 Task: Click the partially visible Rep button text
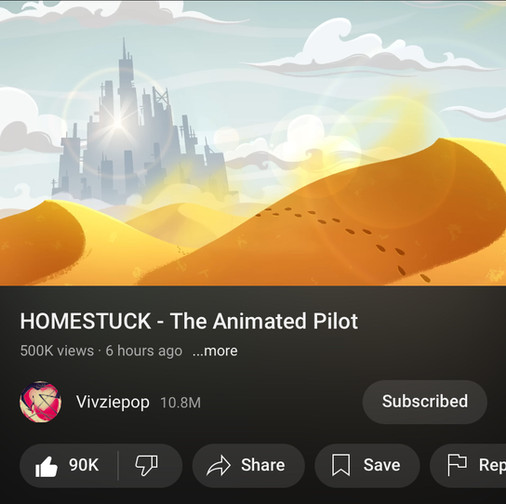click(x=492, y=465)
